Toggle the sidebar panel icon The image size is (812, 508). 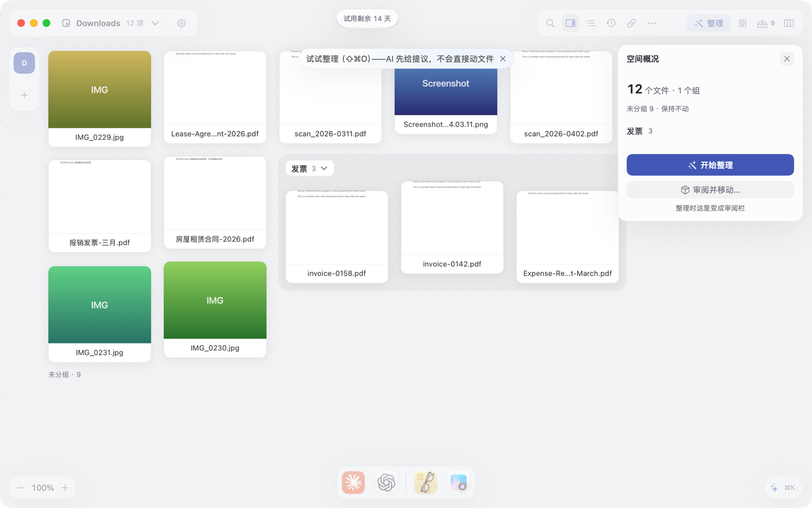tap(570, 23)
